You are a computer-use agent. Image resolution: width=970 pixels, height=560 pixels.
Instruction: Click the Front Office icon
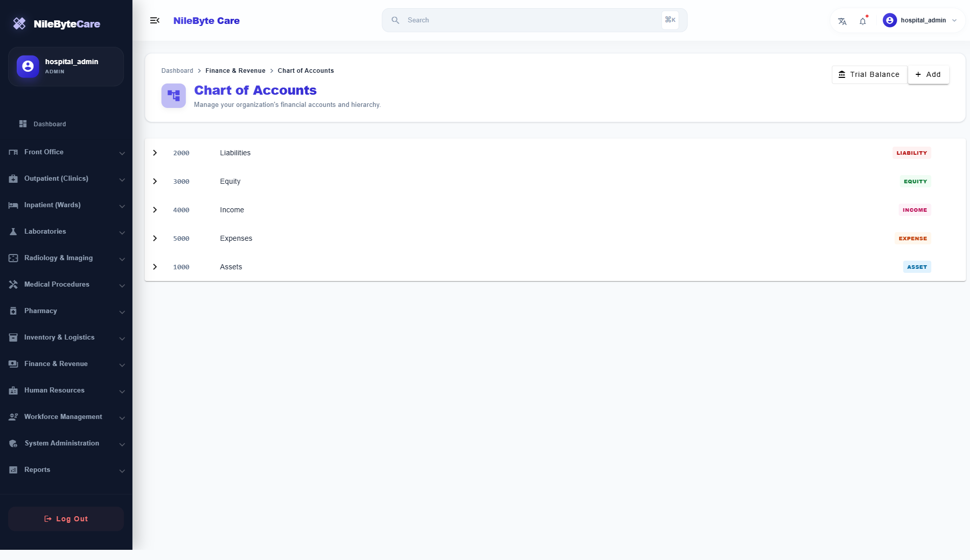point(13,152)
